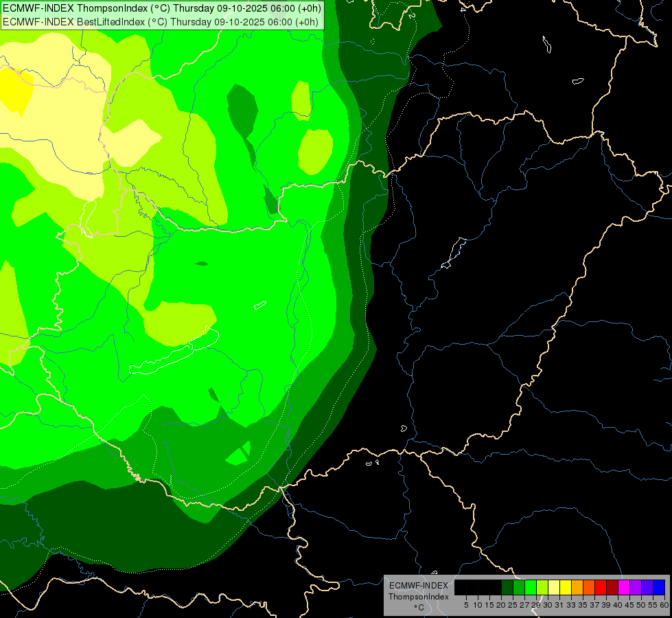The height and width of the screenshot is (618, 672).
Task: Select the dark green 20–25 legend swatch
Action: pyautogui.click(x=507, y=587)
